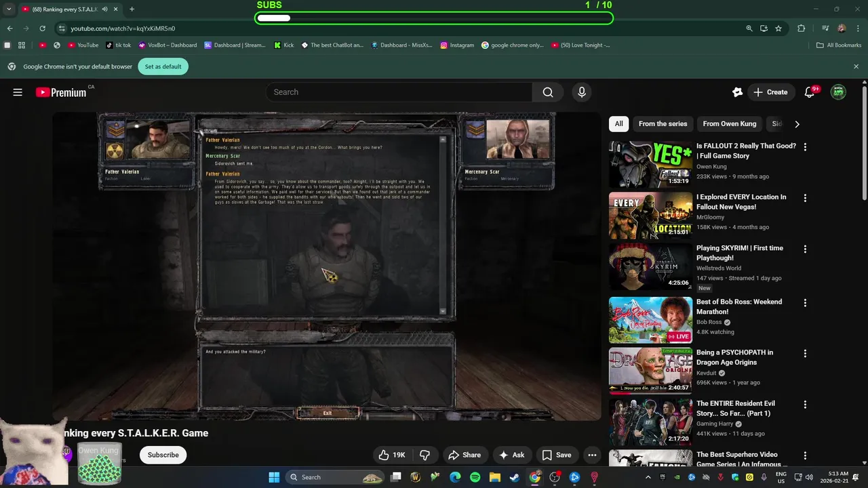Open the Windows Start menu
The width and height of the screenshot is (868, 488).
(x=274, y=477)
